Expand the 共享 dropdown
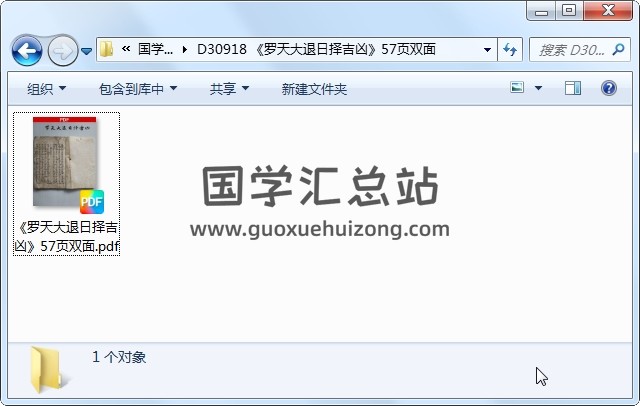 (x=229, y=89)
